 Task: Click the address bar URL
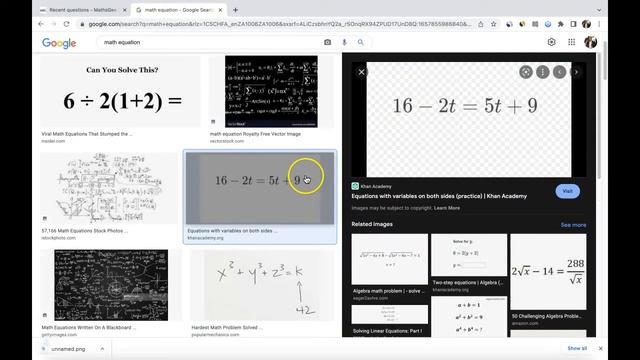pyautogui.click(x=280, y=24)
